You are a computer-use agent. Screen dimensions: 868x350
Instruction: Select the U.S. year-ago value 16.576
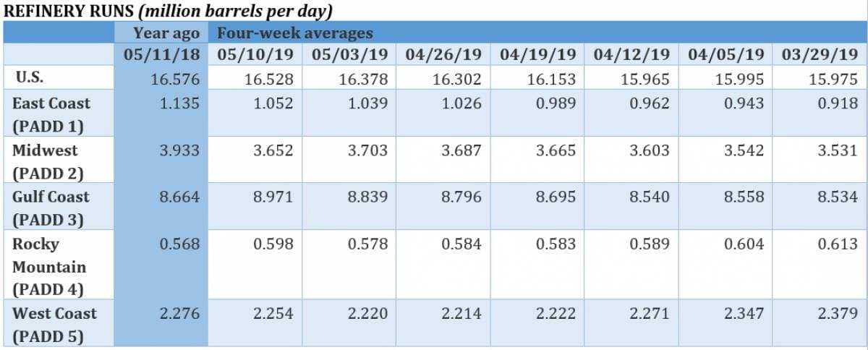point(174,79)
